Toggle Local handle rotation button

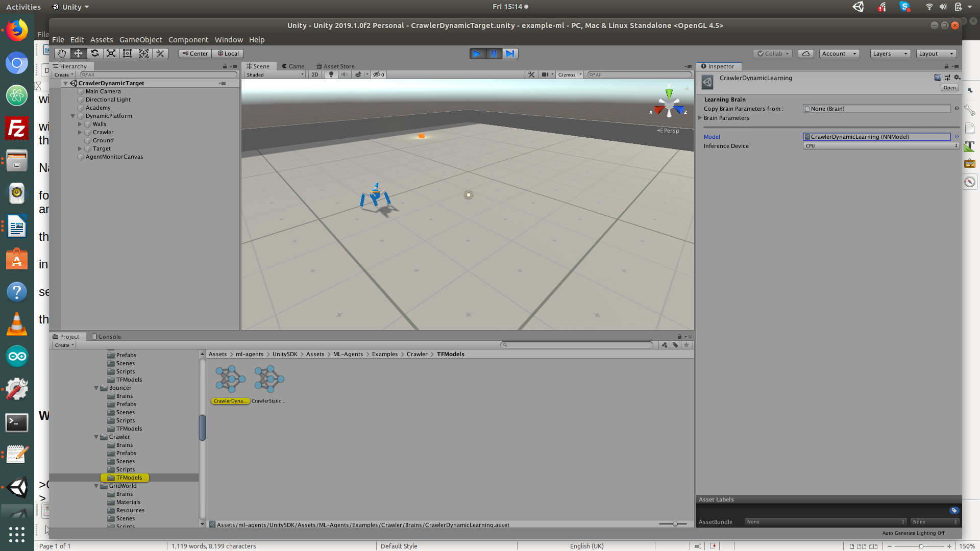click(x=228, y=54)
